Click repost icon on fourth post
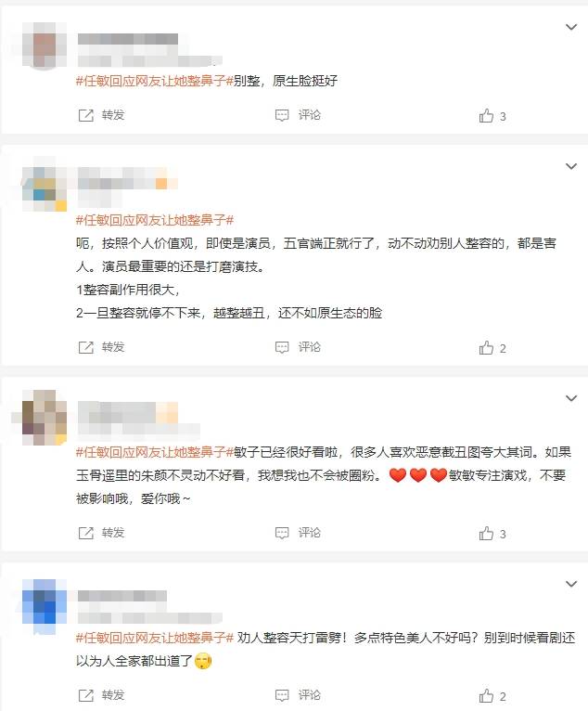This screenshot has width=588, height=711. pyautogui.click(x=85, y=695)
